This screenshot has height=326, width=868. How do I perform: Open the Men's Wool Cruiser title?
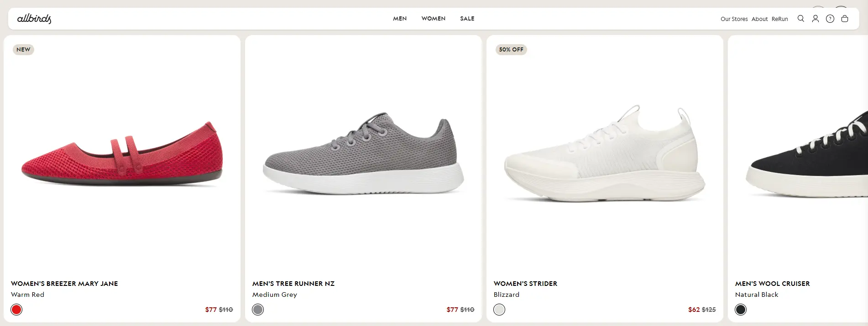tap(772, 284)
